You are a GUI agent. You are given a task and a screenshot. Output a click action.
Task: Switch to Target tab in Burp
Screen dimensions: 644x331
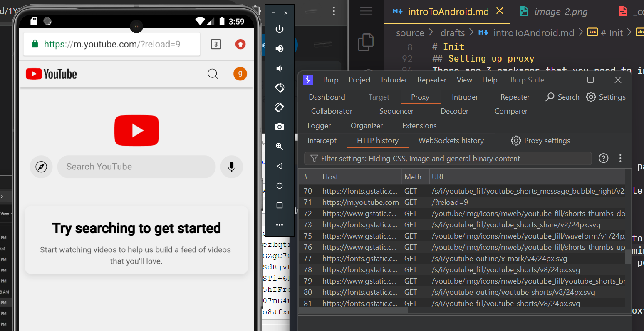coord(379,97)
